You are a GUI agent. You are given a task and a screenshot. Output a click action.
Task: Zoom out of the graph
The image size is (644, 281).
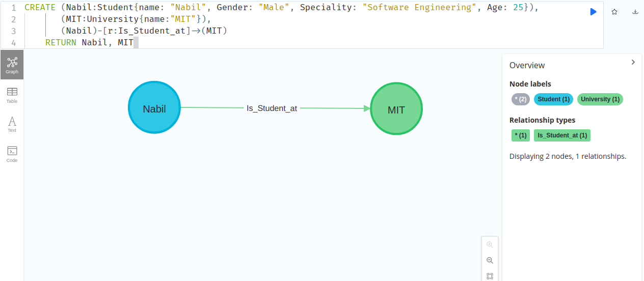point(490,260)
